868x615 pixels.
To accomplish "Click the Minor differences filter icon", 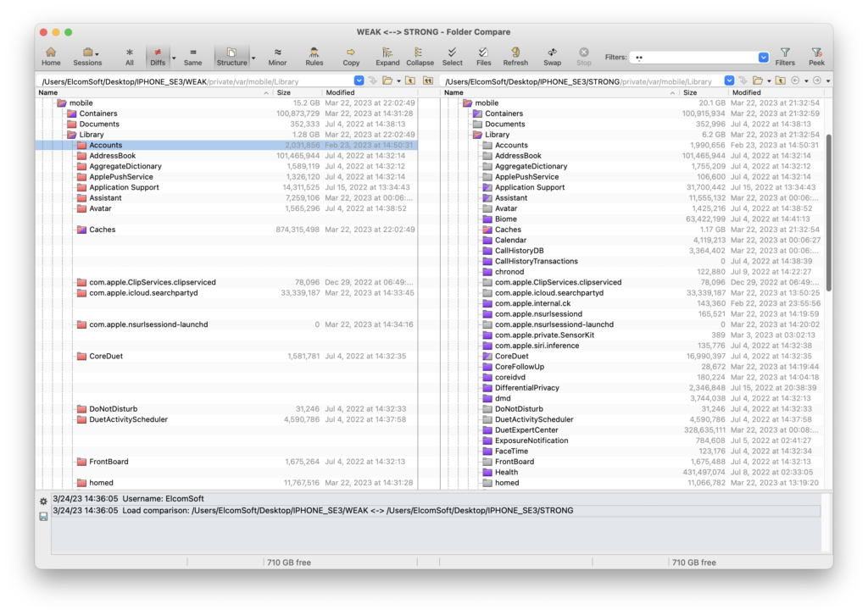I will click(x=277, y=54).
